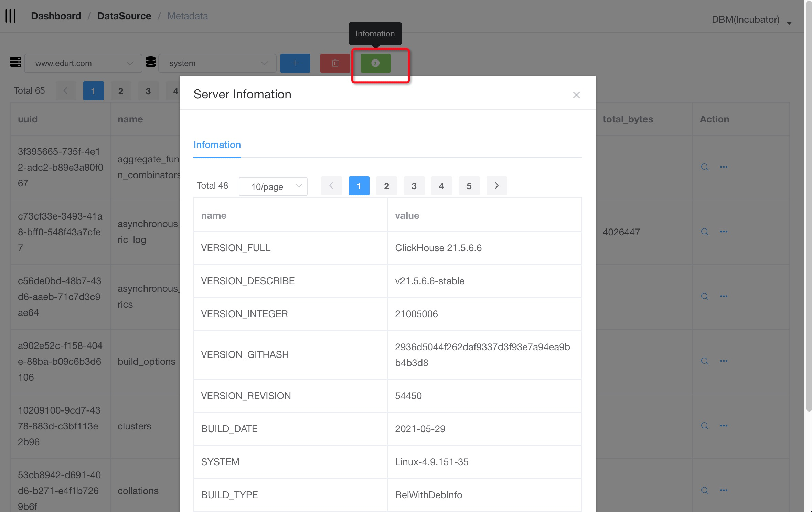812x512 pixels.
Task: Select page 1 in dialog pagination
Action: tap(359, 186)
